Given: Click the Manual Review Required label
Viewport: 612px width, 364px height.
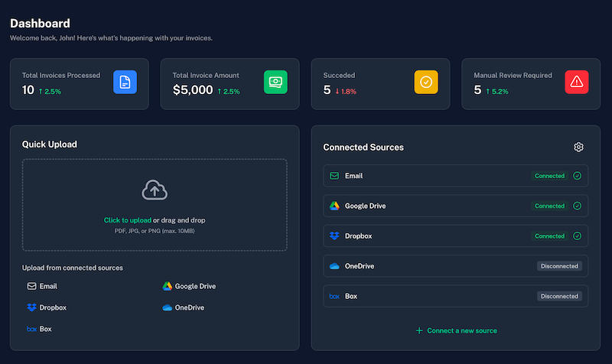Looking at the screenshot, I should [x=513, y=75].
